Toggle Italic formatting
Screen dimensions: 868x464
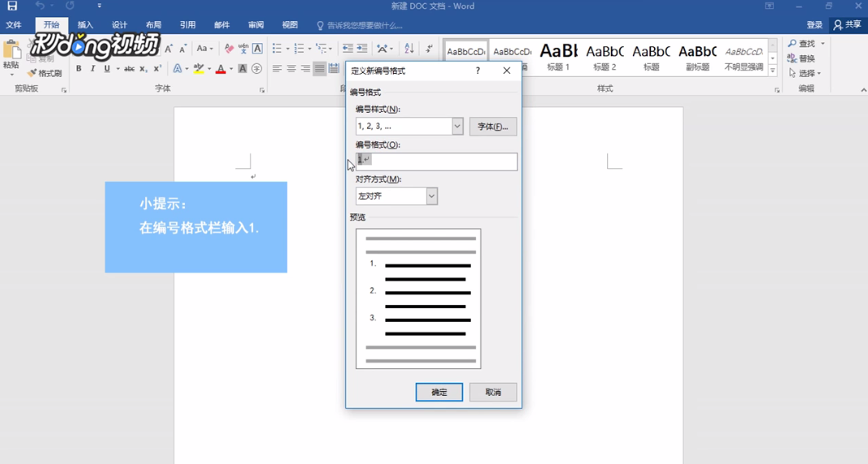pyautogui.click(x=92, y=69)
